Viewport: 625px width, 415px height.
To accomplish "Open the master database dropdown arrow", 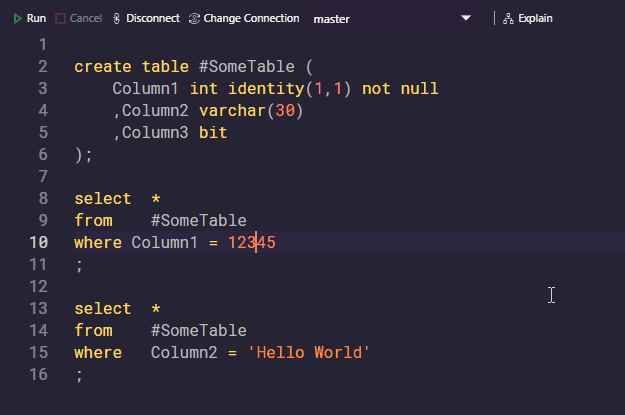I will (466, 18).
